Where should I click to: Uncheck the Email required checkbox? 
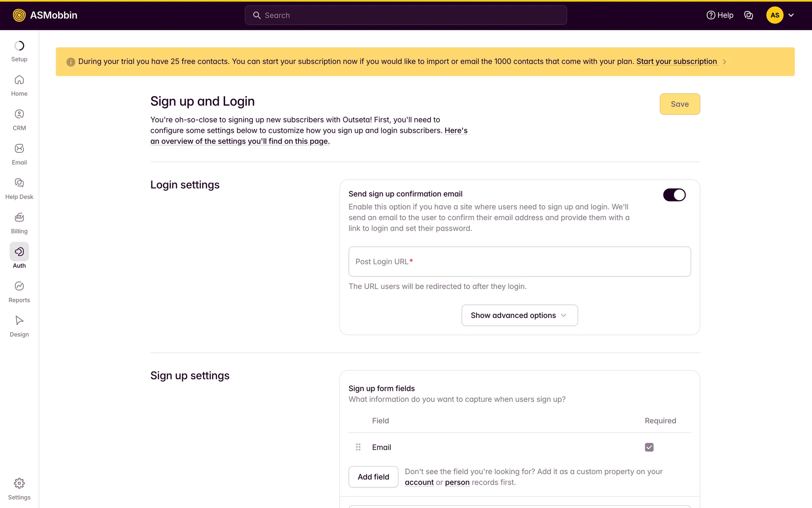[649, 447]
